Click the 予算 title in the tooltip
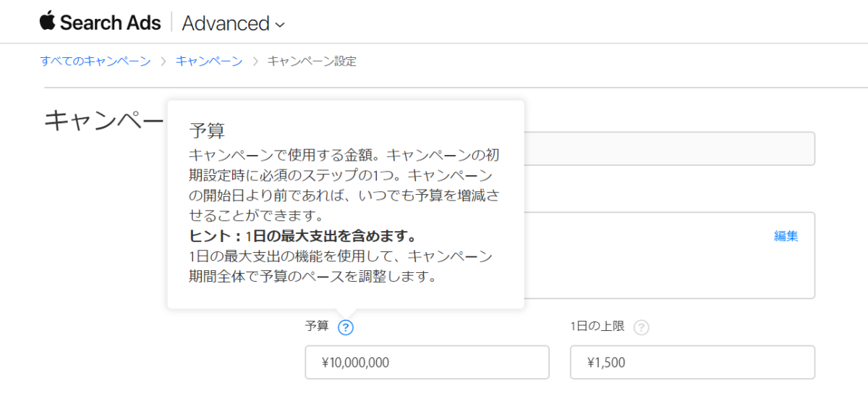868x399 pixels. pyautogui.click(x=207, y=130)
